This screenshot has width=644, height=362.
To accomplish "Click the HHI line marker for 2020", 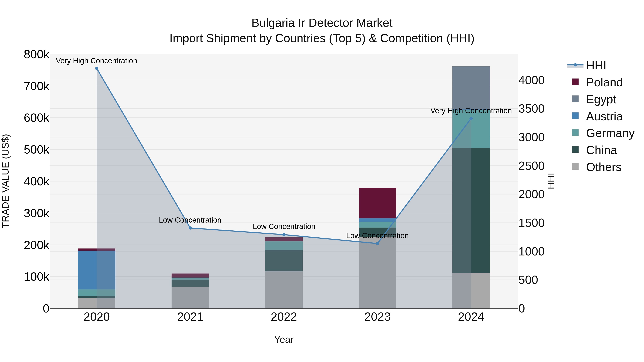I will click(97, 68).
